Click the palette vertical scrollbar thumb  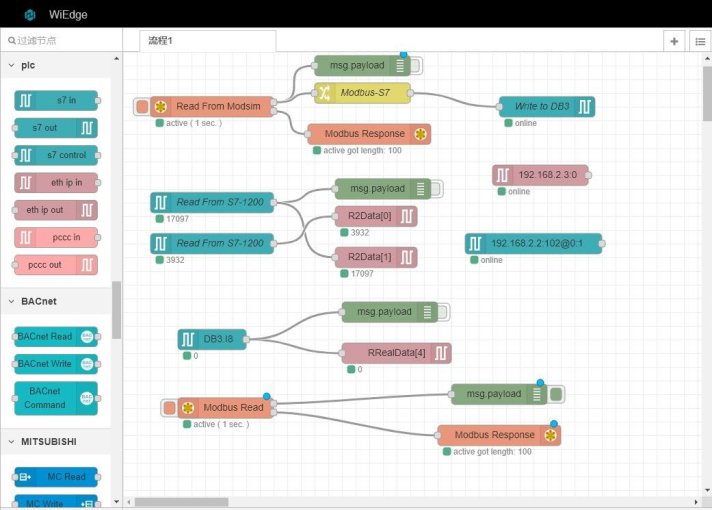[x=116, y=310]
